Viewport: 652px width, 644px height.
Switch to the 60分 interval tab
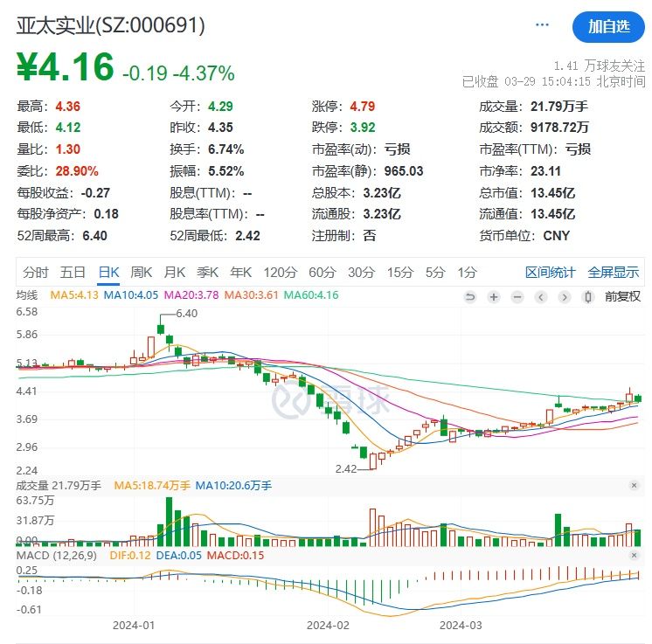click(x=323, y=273)
